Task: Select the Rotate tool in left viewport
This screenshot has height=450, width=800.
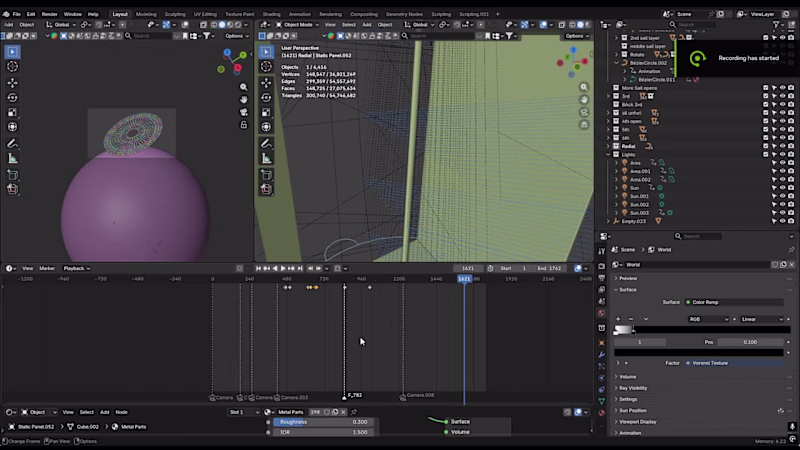Action: [12, 97]
